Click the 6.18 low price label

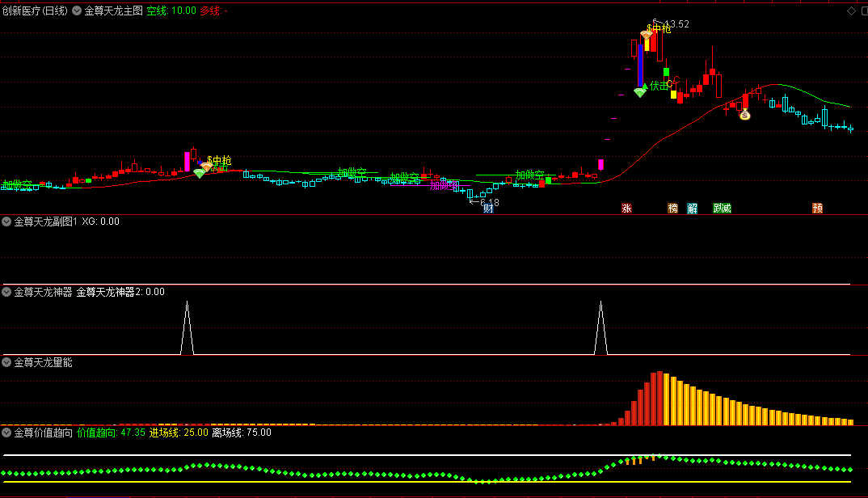coord(490,203)
